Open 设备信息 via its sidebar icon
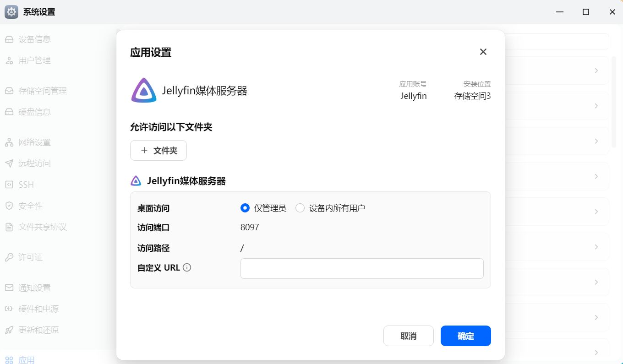 click(9, 39)
